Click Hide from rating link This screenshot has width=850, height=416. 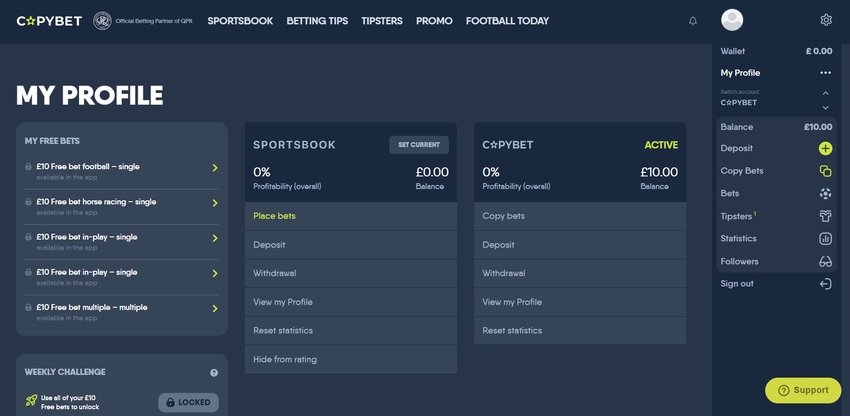351,359
